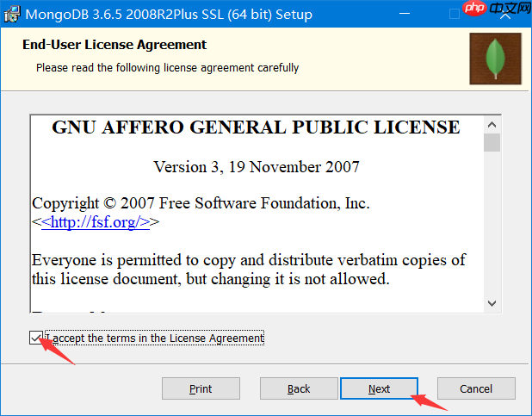Click the scroll up arrow of license text
This screenshot has height=416, width=532.
coord(492,125)
